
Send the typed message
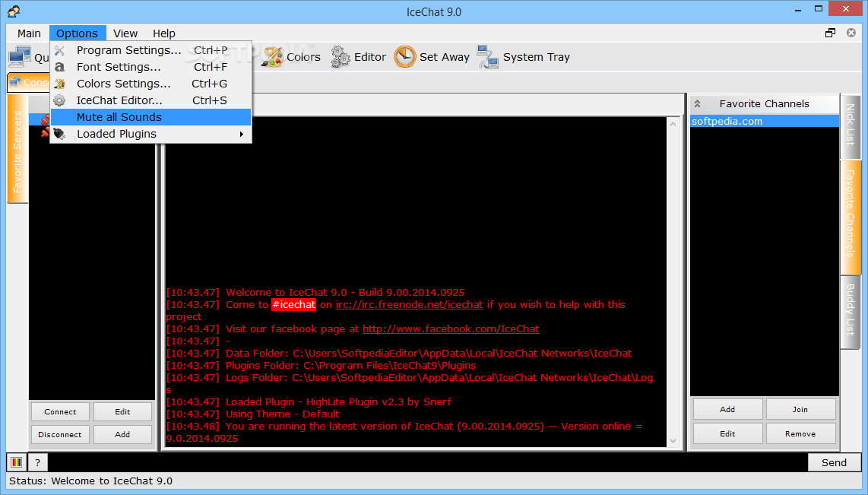[x=835, y=462]
